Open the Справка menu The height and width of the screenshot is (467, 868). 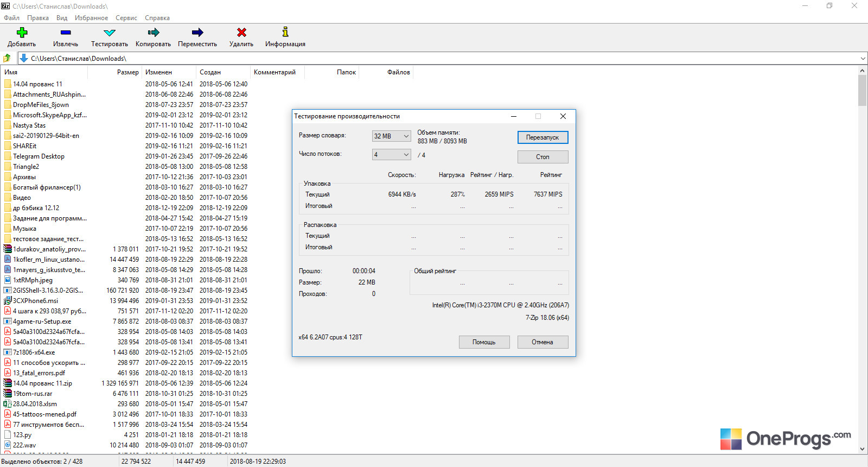[x=157, y=18]
